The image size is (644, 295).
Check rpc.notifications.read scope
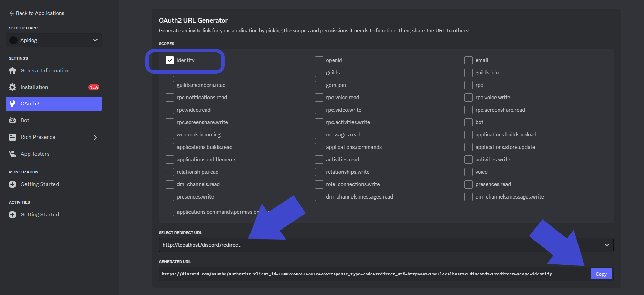170,98
